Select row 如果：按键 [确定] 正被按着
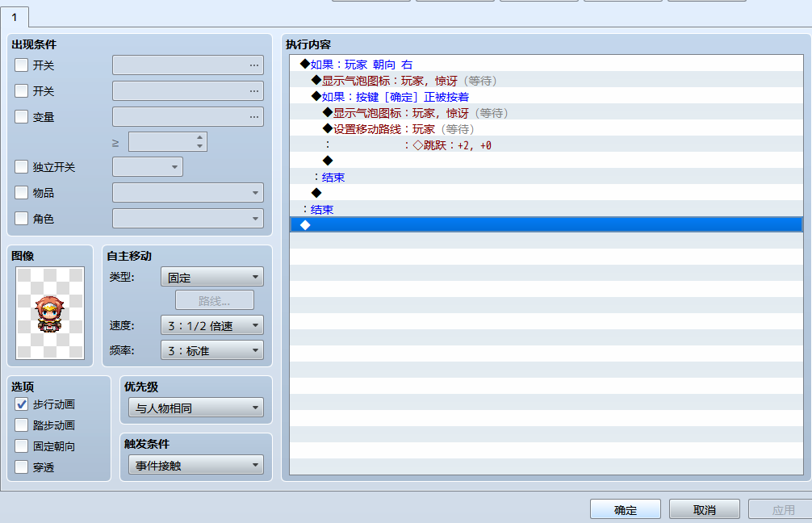The width and height of the screenshot is (812, 523). [x=546, y=96]
